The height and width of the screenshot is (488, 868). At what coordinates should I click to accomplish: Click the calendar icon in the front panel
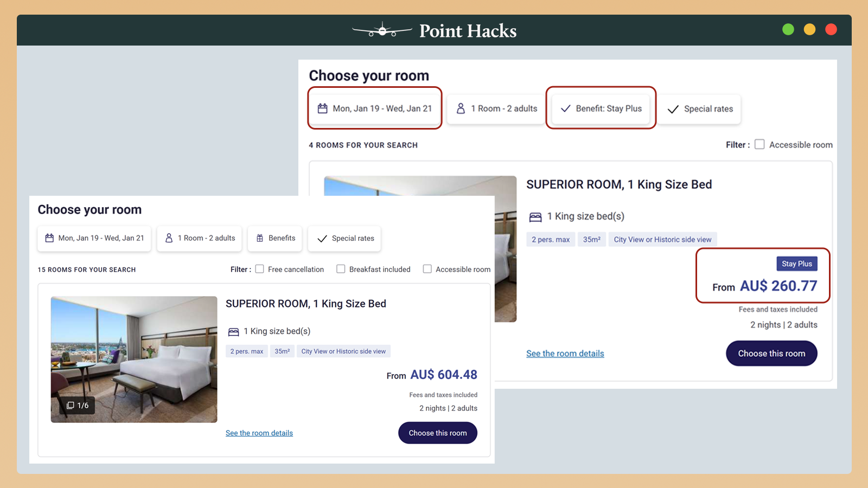click(x=49, y=238)
